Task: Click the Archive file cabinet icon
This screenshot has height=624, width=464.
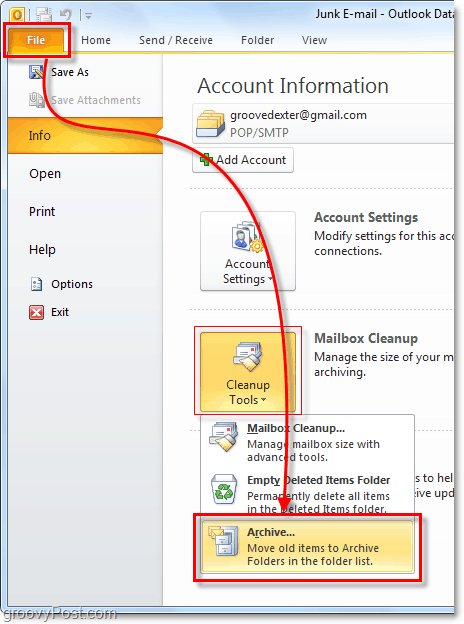Action: [x=223, y=541]
